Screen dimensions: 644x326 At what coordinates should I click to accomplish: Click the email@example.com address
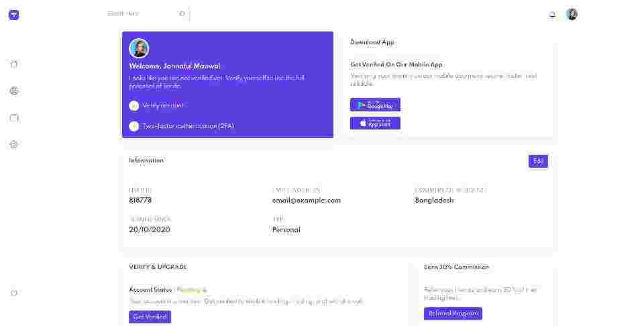coord(307,201)
